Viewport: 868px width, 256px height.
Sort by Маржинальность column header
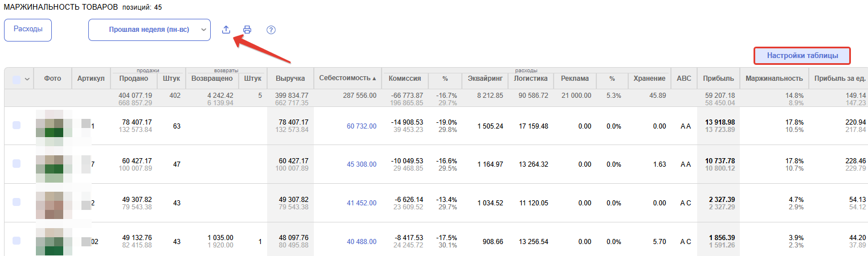click(774, 79)
